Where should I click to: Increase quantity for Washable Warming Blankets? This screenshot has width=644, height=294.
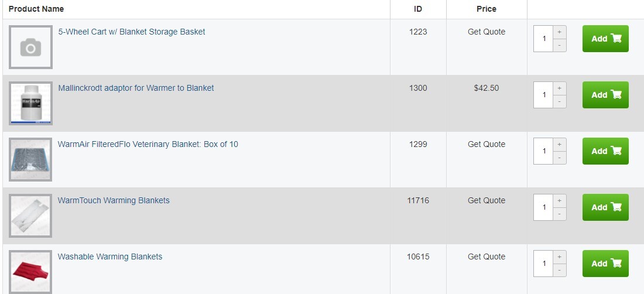[x=559, y=257]
